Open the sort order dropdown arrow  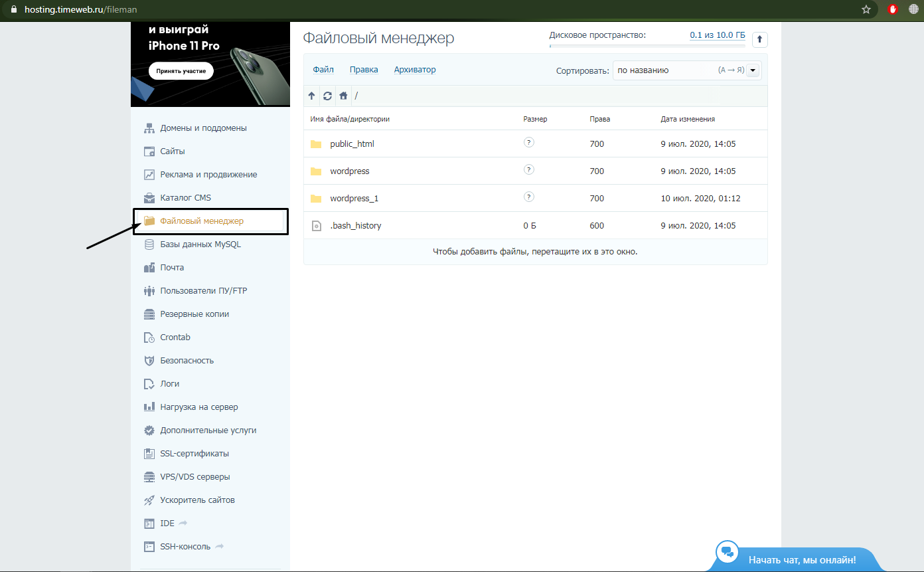753,70
